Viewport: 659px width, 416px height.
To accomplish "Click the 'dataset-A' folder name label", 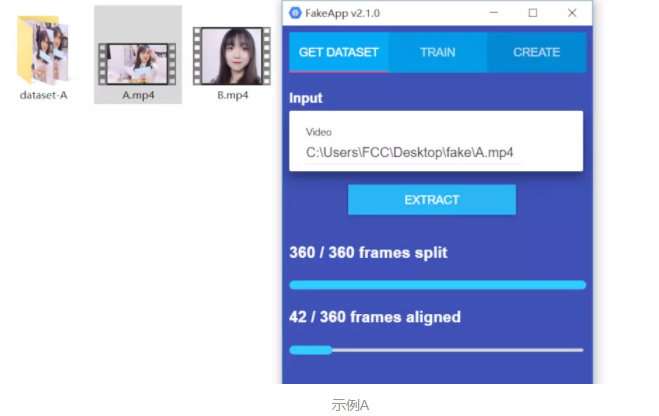I will tap(43, 95).
